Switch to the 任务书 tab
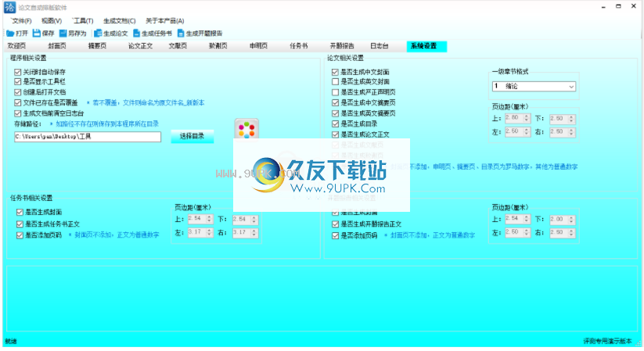 tap(299, 46)
